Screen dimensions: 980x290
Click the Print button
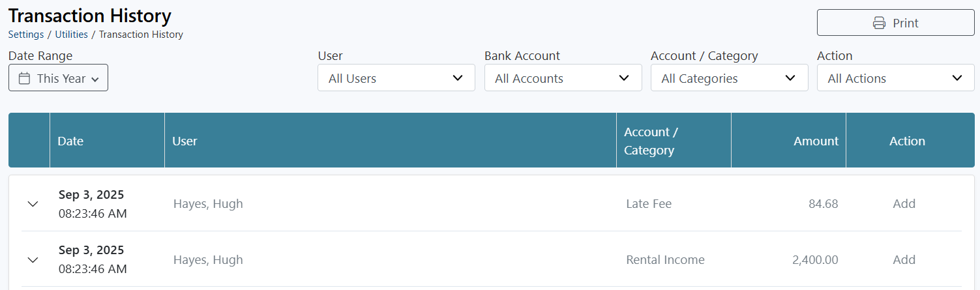896,23
